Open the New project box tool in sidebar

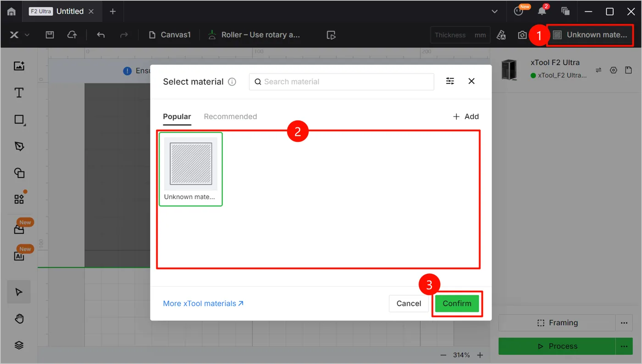tap(19, 229)
